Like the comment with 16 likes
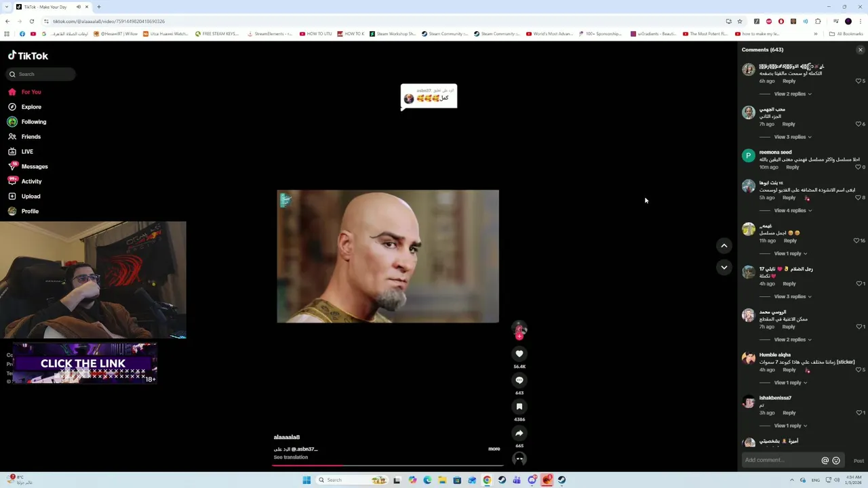This screenshot has height=488, width=868. (x=856, y=241)
